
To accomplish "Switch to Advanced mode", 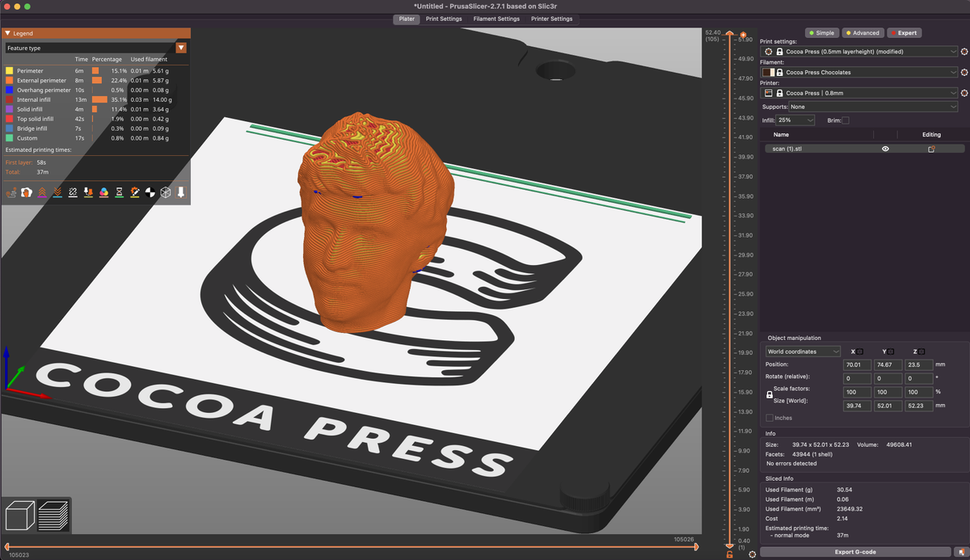I will [x=862, y=33].
